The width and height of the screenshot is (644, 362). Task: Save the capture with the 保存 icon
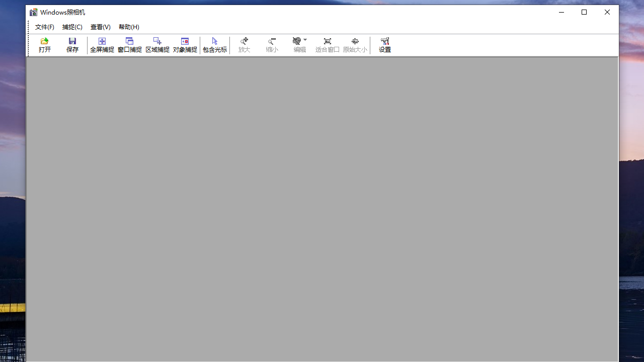click(x=72, y=45)
